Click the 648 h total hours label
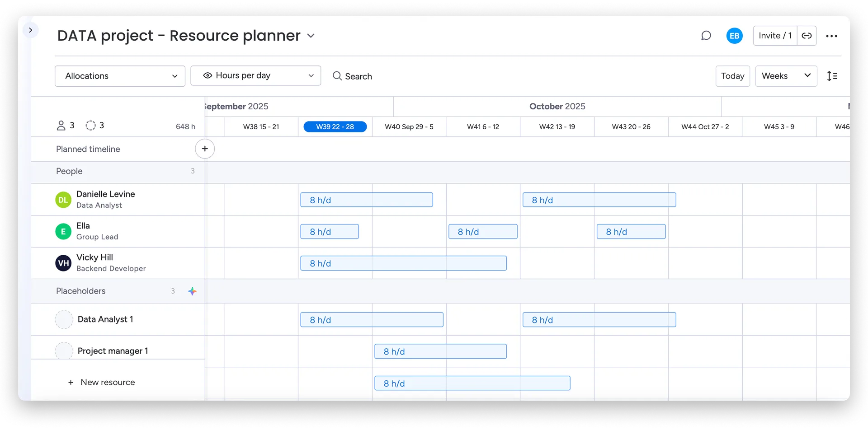The height and width of the screenshot is (430, 868). (x=185, y=126)
